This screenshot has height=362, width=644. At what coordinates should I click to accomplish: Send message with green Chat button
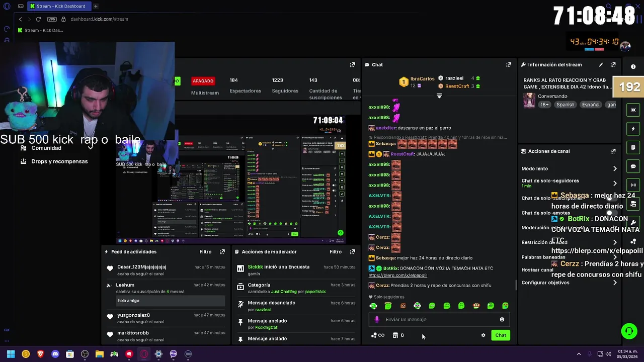(501, 335)
